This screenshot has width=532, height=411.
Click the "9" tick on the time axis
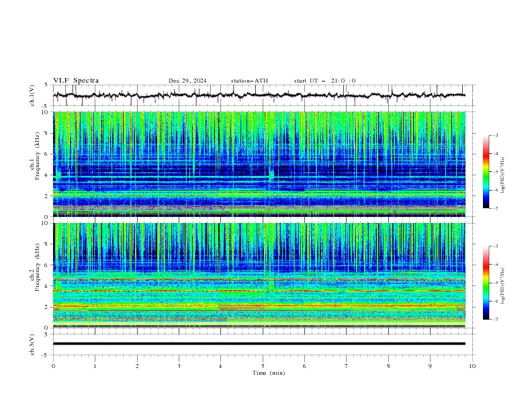tap(430, 366)
